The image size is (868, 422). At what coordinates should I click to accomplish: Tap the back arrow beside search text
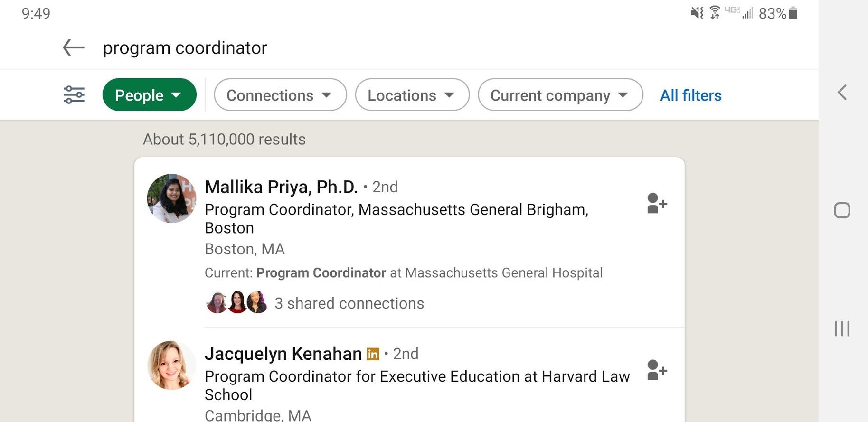tap(74, 47)
